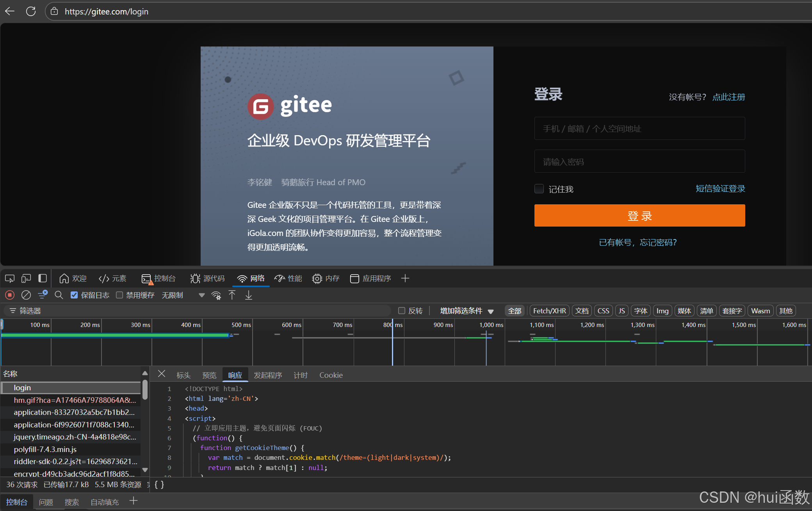The width and height of the screenshot is (812, 511).
Task: Switch to the 性能 panel
Action: tap(288, 278)
